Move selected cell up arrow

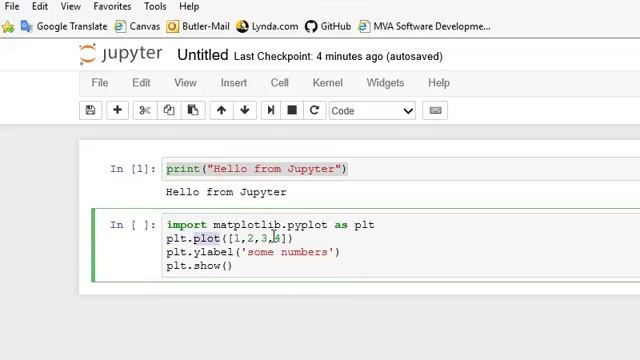pyautogui.click(x=222, y=110)
